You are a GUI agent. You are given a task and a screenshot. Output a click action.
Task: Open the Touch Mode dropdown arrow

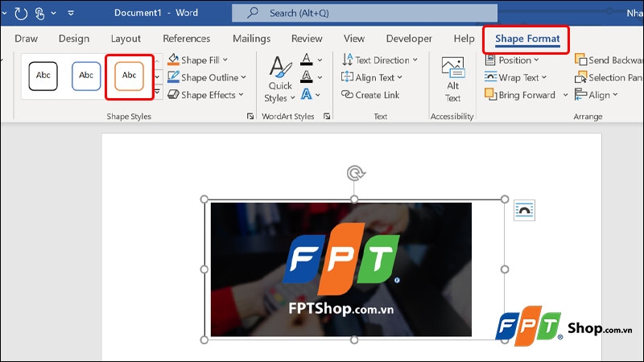click(x=53, y=13)
